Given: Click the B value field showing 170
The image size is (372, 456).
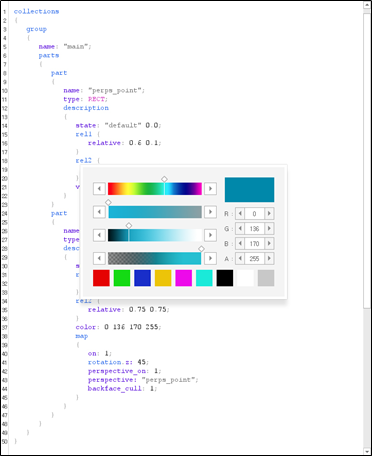Looking at the screenshot, I should [255, 243].
